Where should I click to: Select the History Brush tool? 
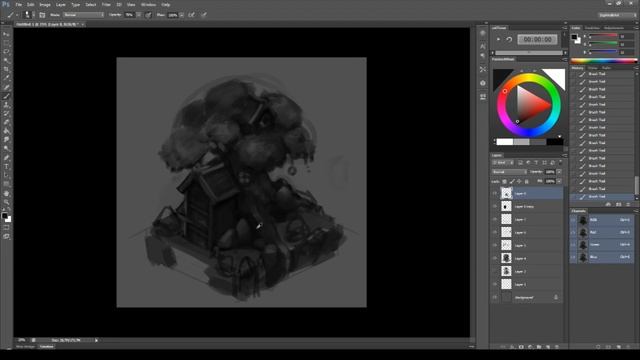pyautogui.click(x=6, y=113)
